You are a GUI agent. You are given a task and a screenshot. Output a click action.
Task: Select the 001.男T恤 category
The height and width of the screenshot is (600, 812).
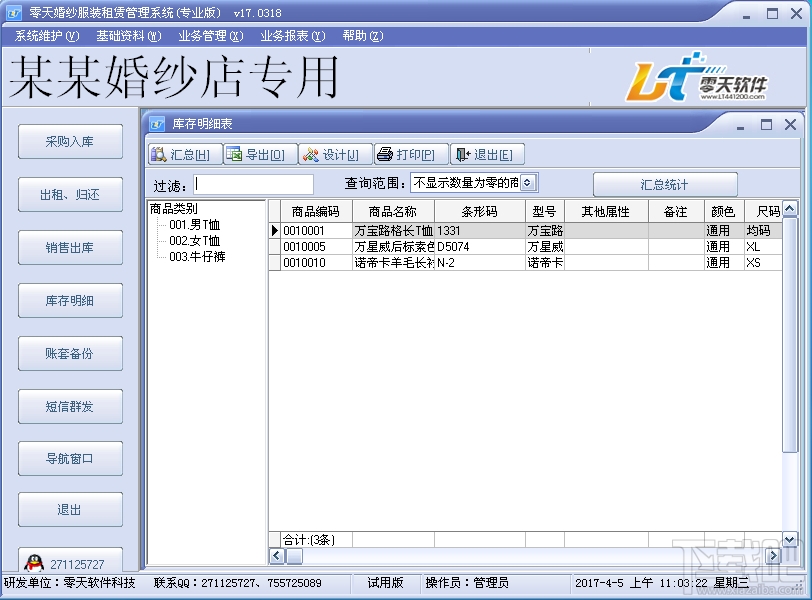[195, 225]
